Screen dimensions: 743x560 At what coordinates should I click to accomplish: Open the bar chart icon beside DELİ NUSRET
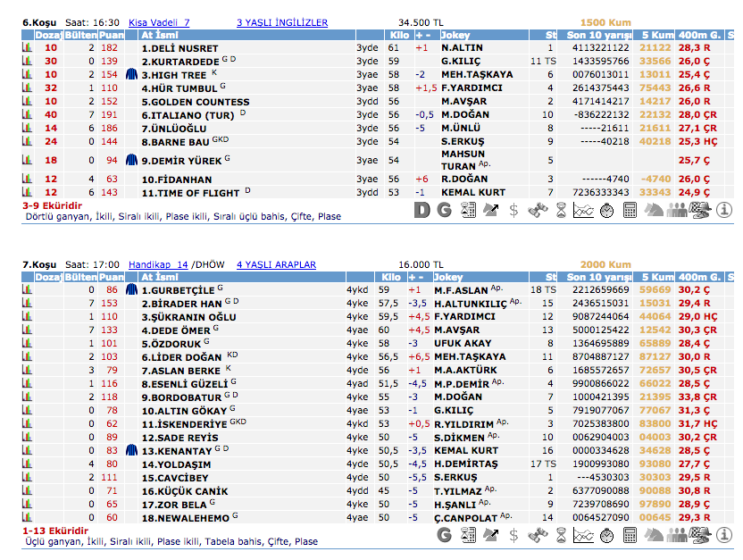27,47
